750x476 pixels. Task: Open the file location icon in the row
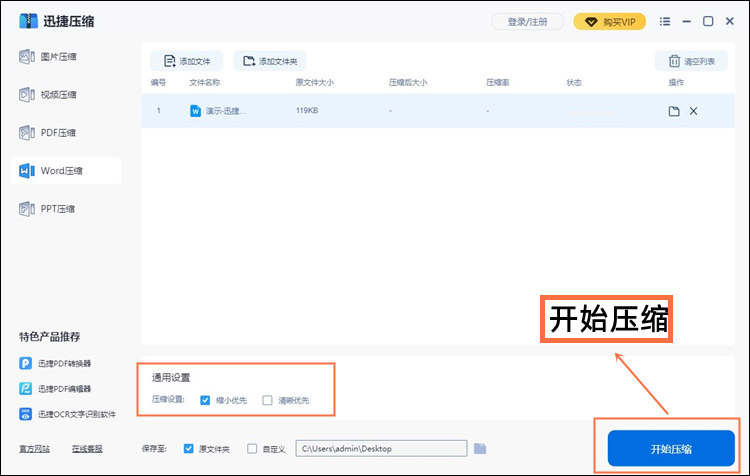pyautogui.click(x=674, y=111)
